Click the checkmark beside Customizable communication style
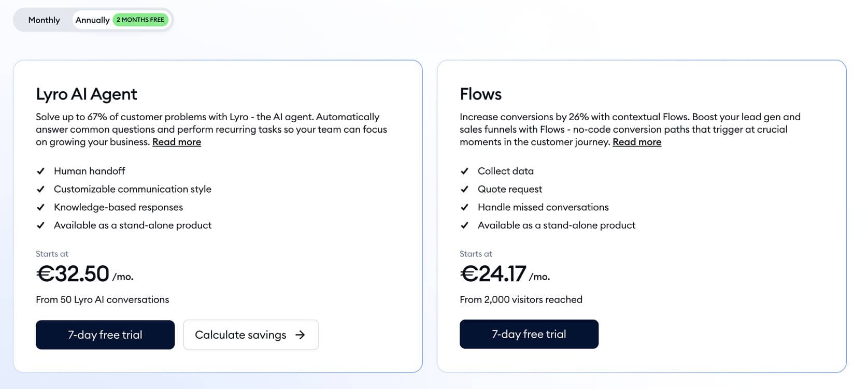The width and height of the screenshot is (868, 389). pos(41,189)
